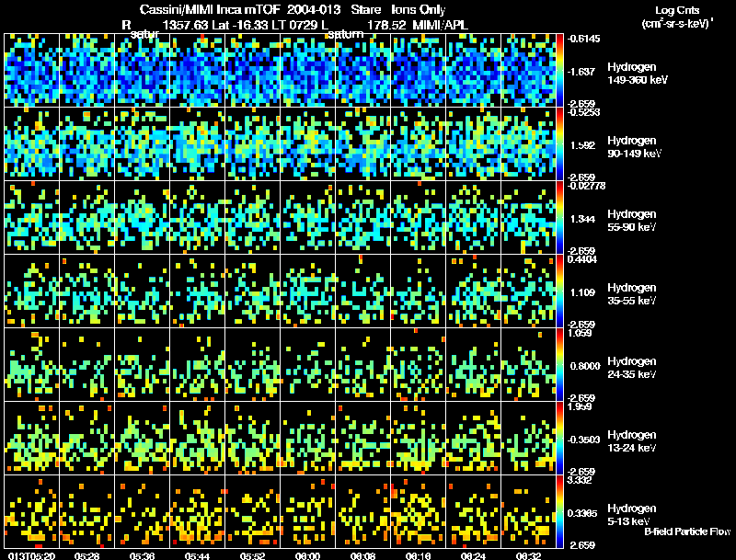Click the Hydrogen 24-35 keV row label
The width and height of the screenshot is (736, 560).
(632, 368)
